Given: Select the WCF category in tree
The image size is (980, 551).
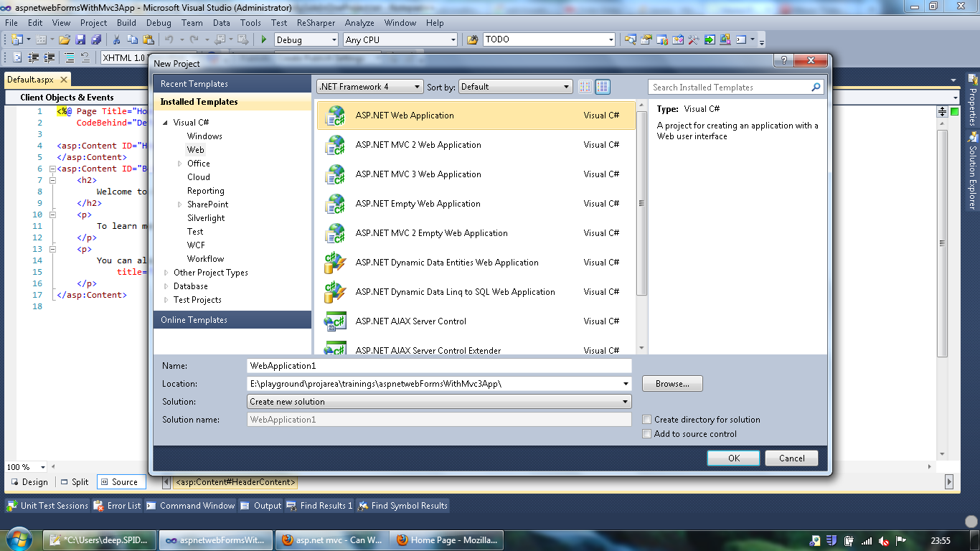Looking at the screenshot, I should (196, 245).
